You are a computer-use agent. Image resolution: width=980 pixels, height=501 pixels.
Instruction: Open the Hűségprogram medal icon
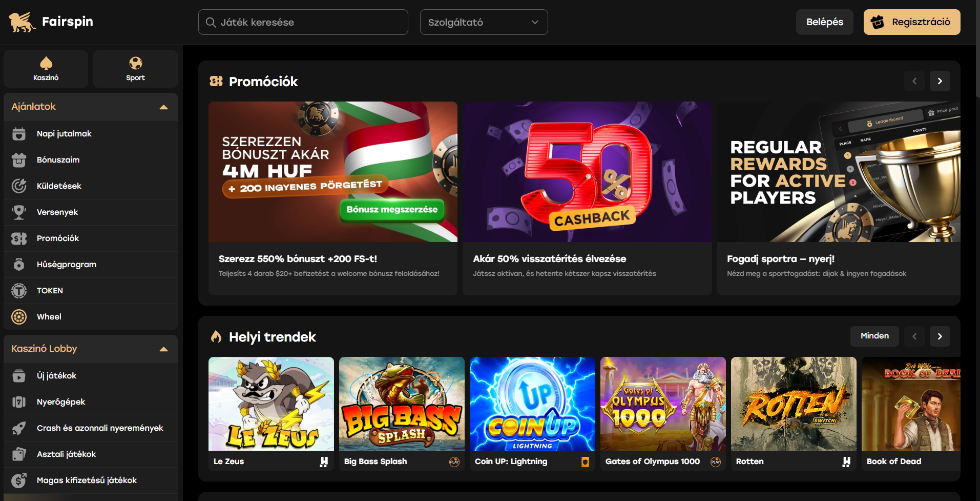pos(19,265)
